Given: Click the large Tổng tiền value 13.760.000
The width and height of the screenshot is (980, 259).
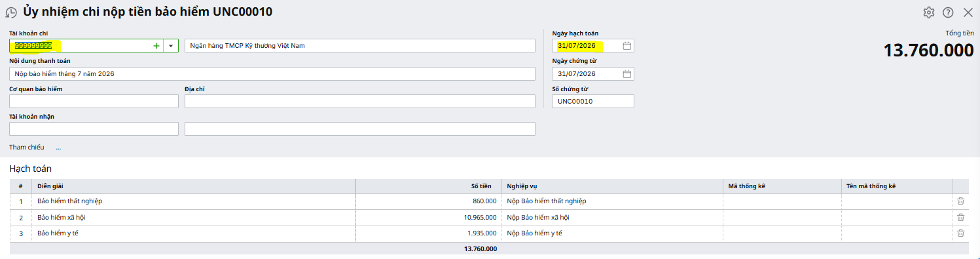Looking at the screenshot, I should click(928, 50).
